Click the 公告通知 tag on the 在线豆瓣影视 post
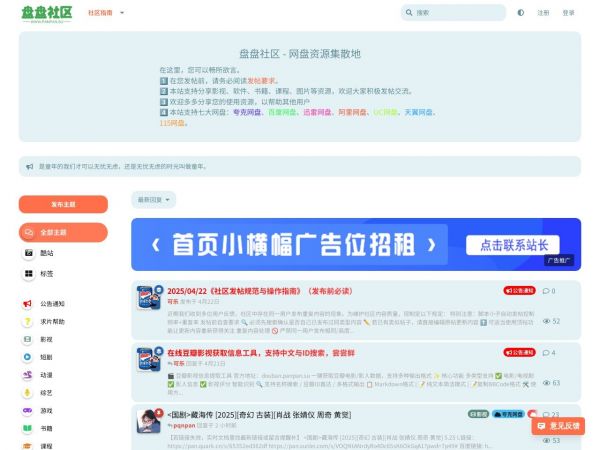 [519, 352]
